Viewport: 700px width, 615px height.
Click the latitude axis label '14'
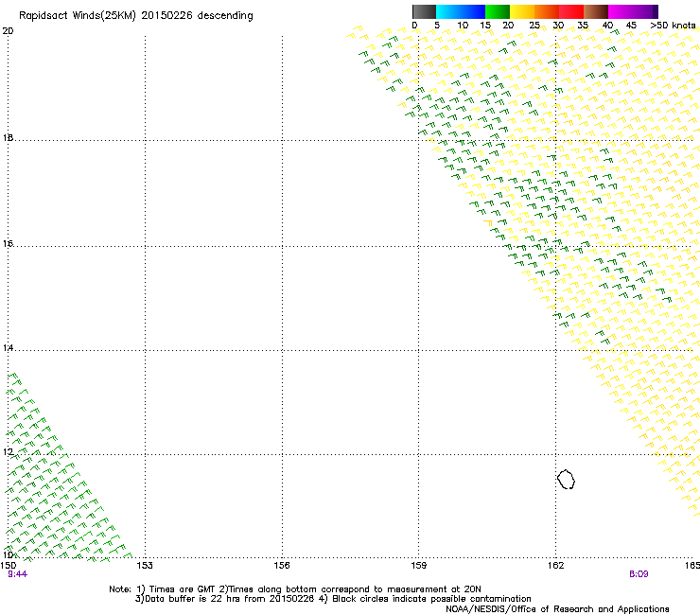point(8,348)
